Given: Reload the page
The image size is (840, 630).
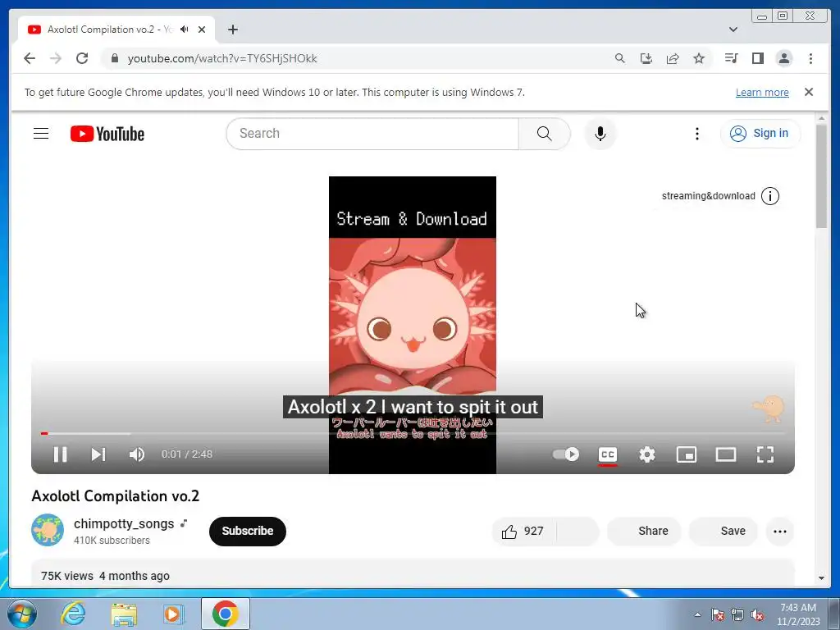Looking at the screenshot, I should (x=82, y=58).
